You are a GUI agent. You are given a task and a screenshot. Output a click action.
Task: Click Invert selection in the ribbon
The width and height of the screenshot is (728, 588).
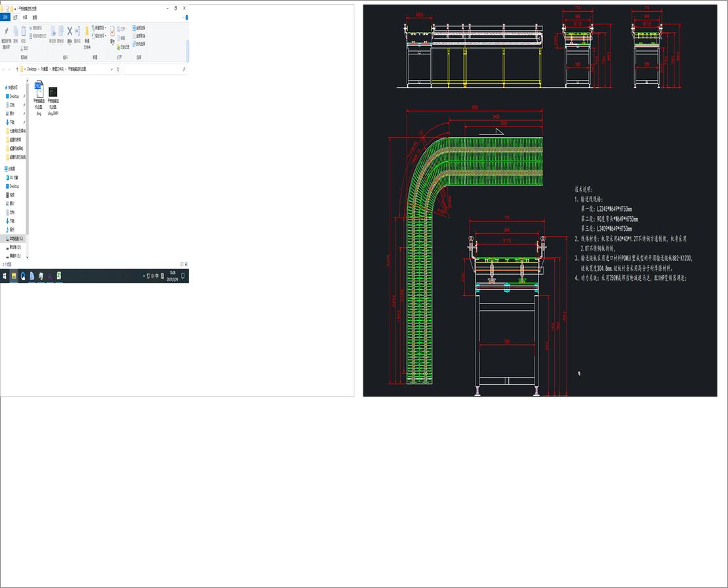coord(140,43)
